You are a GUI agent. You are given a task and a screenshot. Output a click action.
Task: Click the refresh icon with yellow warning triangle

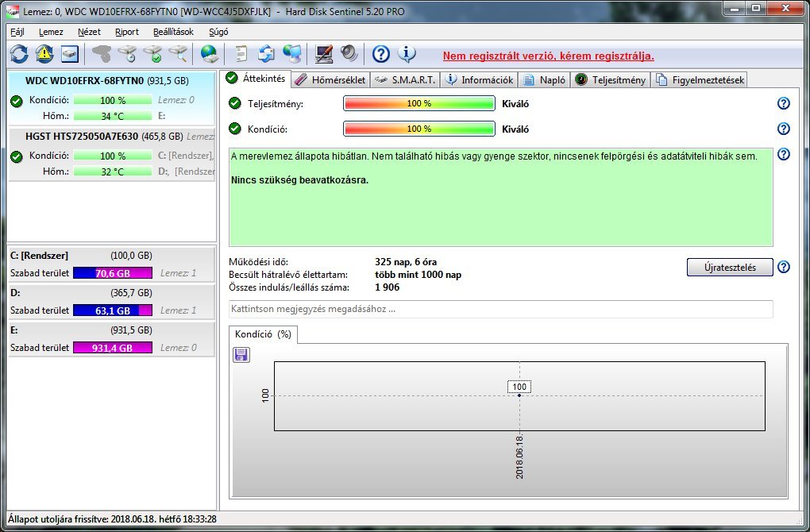pyautogui.click(x=44, y=54)
